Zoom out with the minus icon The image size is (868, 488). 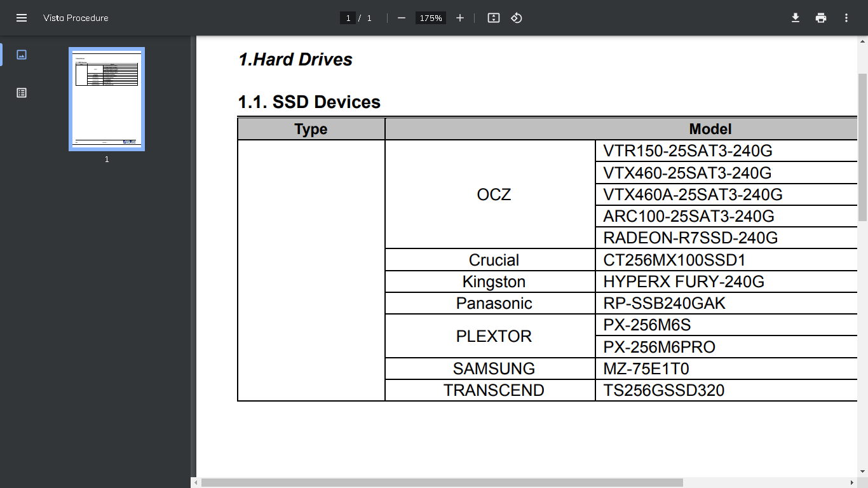point(402,18)
